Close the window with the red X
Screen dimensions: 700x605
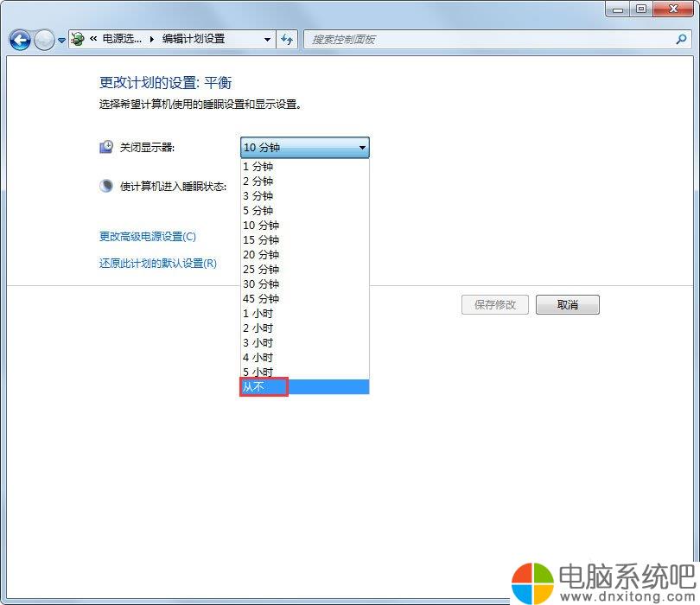pyautogui.click(x=673, y=9)
